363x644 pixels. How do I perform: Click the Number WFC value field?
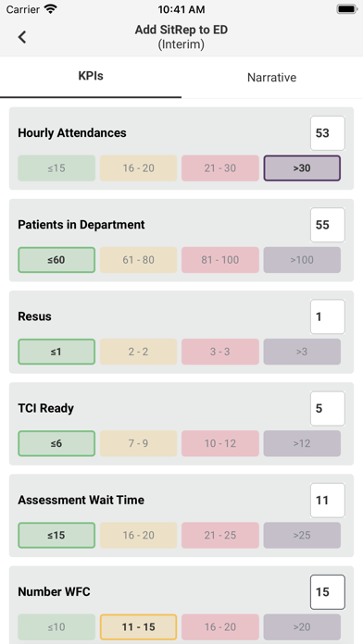327,592
